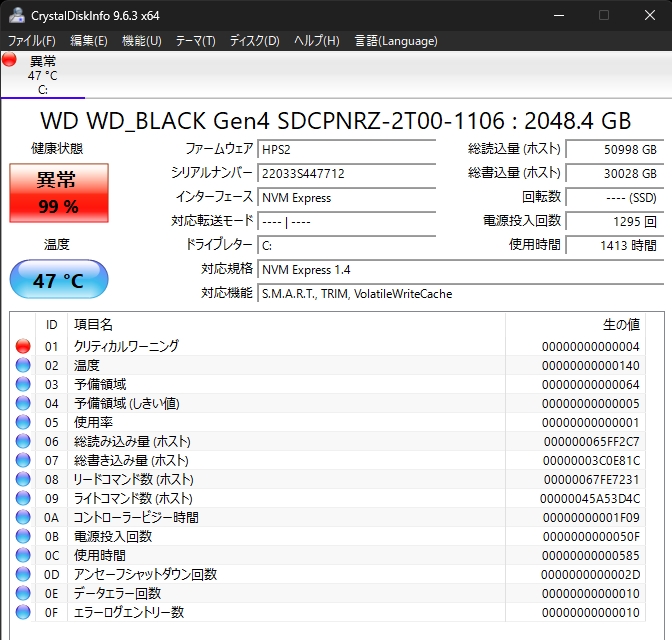This screenshot has width=672, height=640.
Task: Click raw value 00000000000004
Action: [x=591, y=346]
